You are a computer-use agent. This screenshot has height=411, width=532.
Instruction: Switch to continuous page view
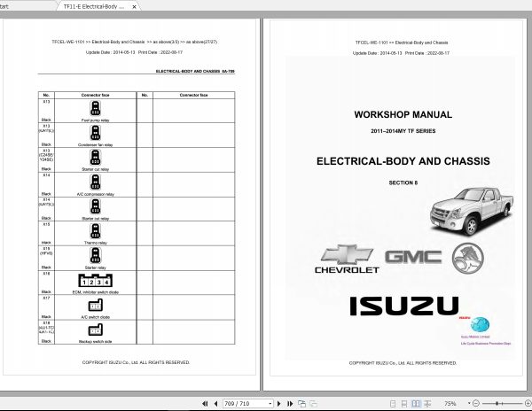click(403, 404)
